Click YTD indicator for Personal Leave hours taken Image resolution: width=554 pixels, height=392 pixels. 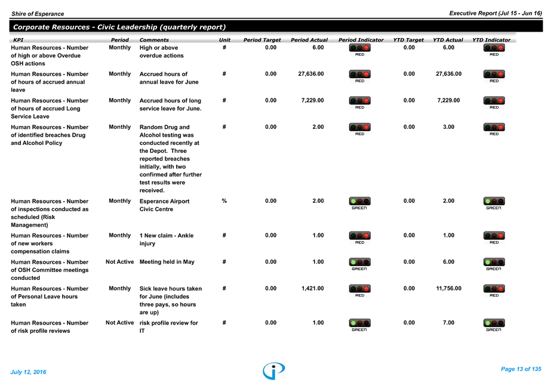click(x=494, y=291)
